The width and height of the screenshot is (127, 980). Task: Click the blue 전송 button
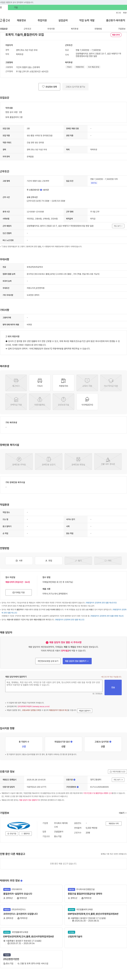(113, 687)
